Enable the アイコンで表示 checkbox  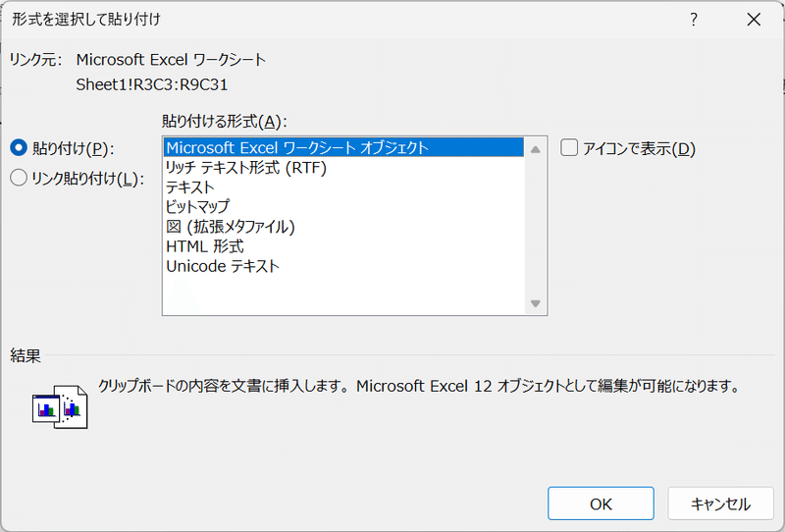[x=569, y=148]
